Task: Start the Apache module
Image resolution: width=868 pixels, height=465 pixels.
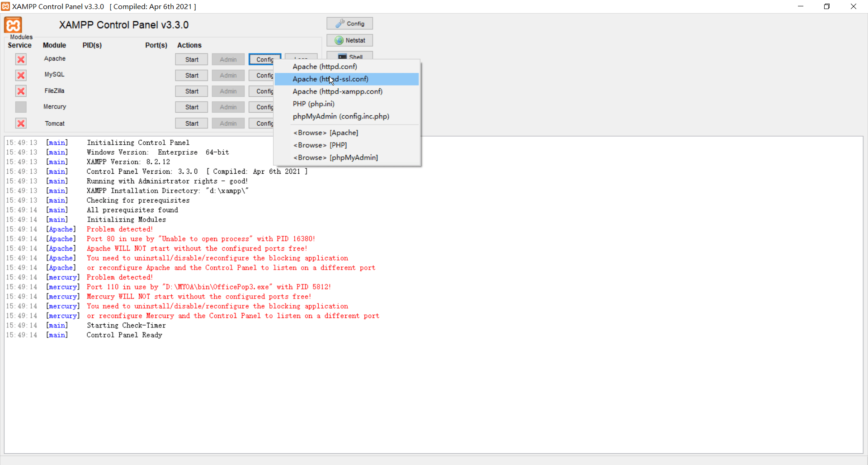Action: pos(192,59)
